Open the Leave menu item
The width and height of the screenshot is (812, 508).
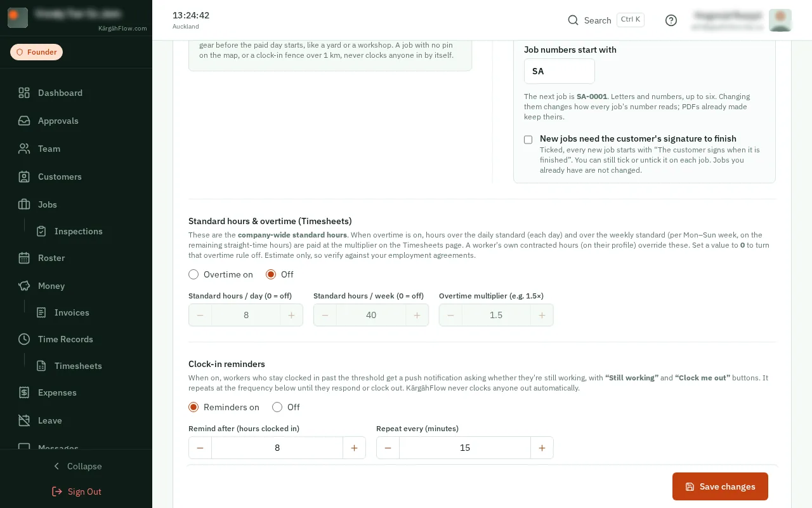tap(76, 420)
